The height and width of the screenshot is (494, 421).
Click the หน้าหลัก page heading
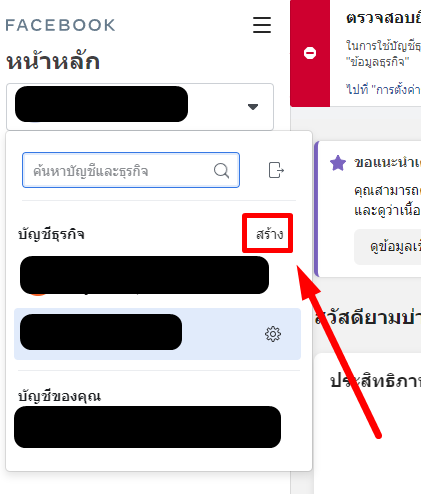coord(53,62)
